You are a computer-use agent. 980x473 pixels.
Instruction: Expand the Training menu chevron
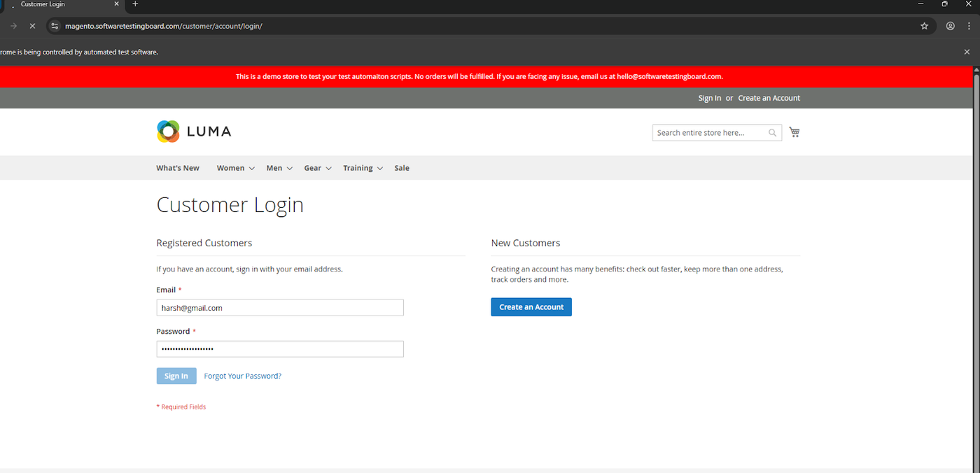click(380, 169)
